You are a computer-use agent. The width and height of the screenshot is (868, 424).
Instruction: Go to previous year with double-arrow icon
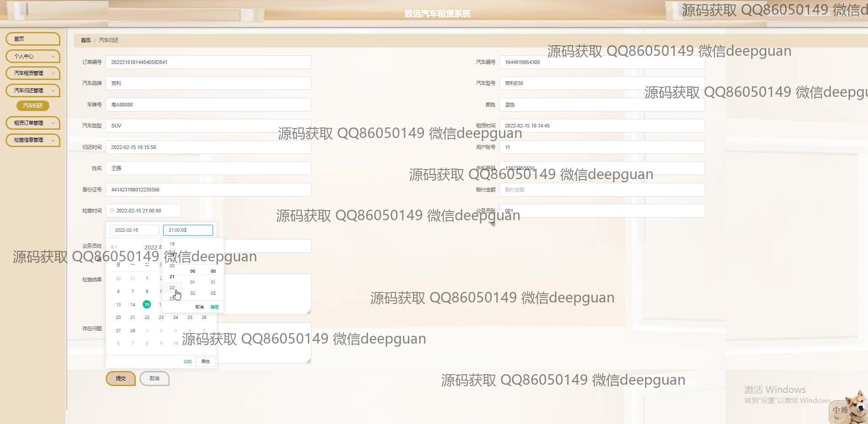(112, 247)
